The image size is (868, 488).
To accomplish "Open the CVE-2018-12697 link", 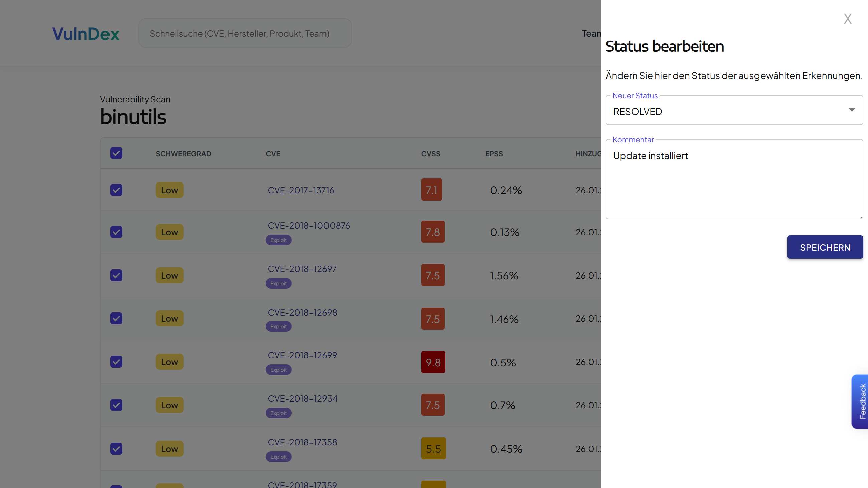I will coord(302,269).
